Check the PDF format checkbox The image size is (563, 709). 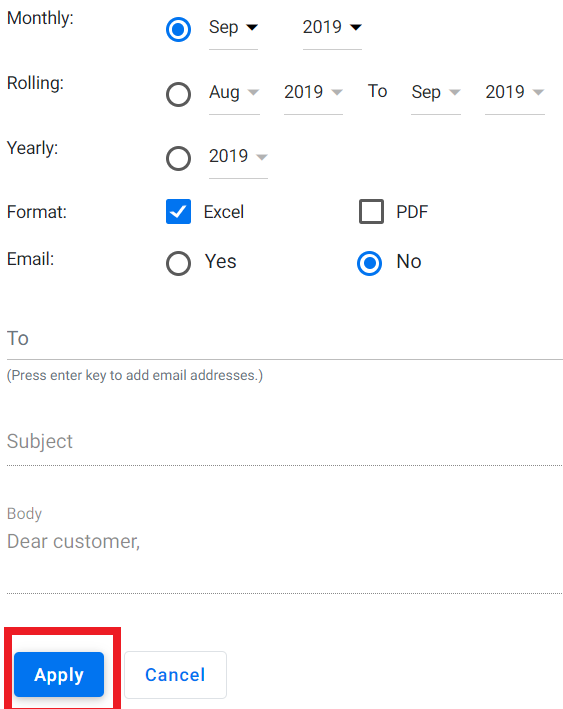click(371, 212)
